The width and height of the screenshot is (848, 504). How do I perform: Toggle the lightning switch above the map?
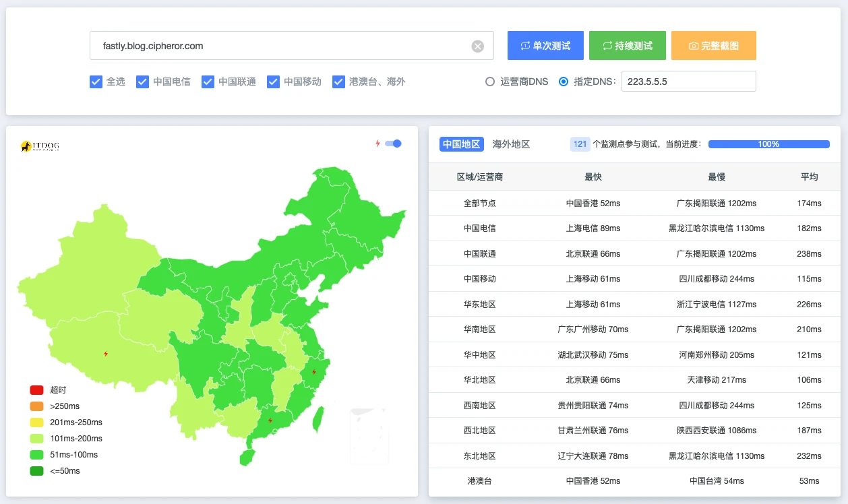[393, 144]
